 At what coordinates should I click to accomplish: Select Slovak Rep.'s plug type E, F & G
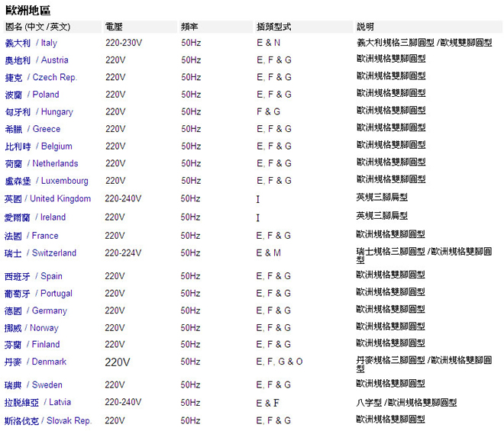coord(273,421)
